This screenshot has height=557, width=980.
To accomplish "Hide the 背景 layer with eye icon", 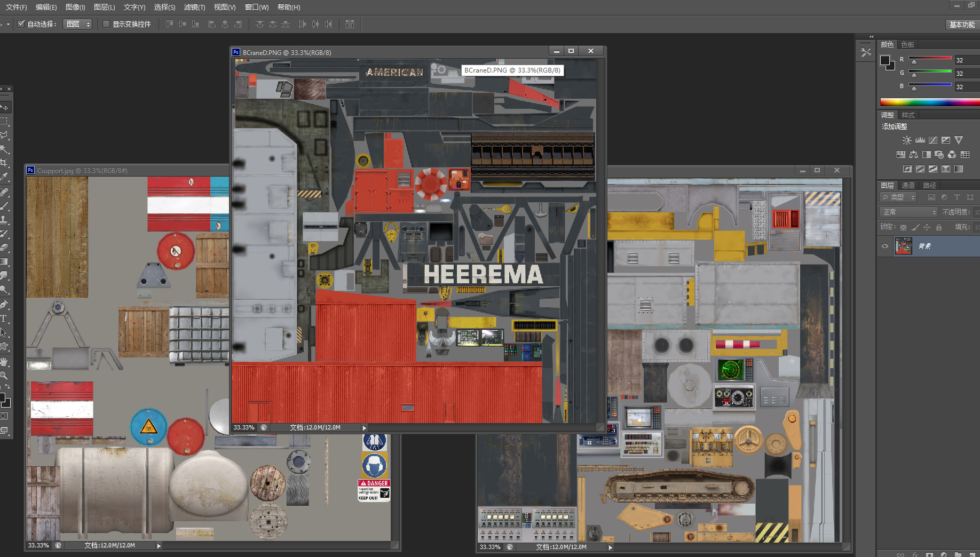I will tap(885, 246).
